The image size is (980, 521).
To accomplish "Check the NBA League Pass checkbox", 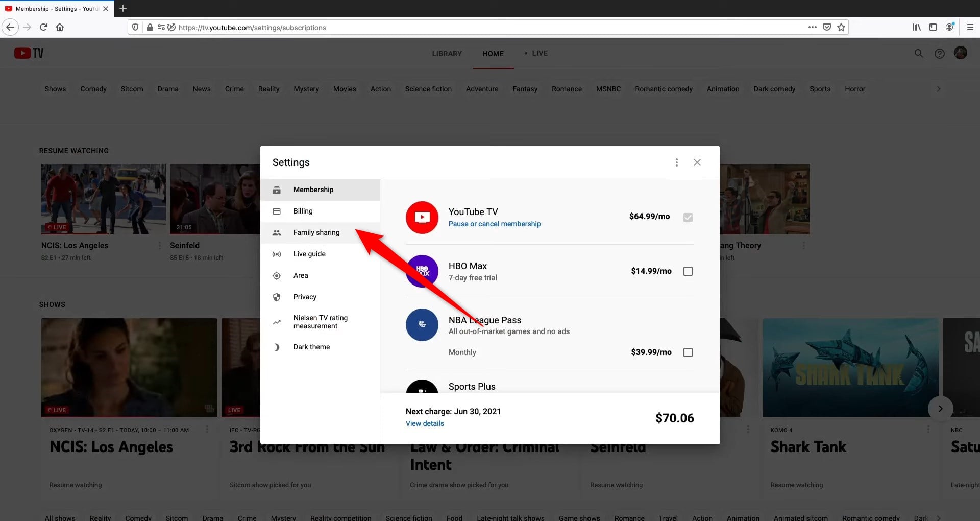I will tap(688, 352).
